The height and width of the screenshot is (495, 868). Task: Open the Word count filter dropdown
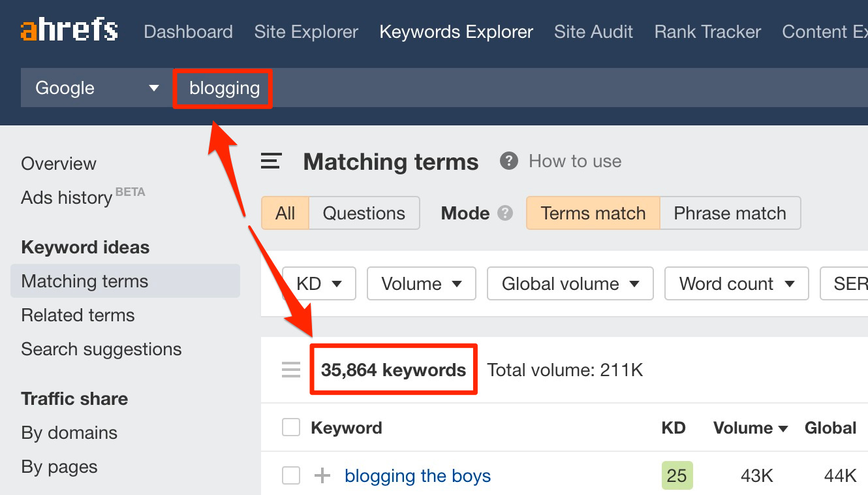(736, 283)
